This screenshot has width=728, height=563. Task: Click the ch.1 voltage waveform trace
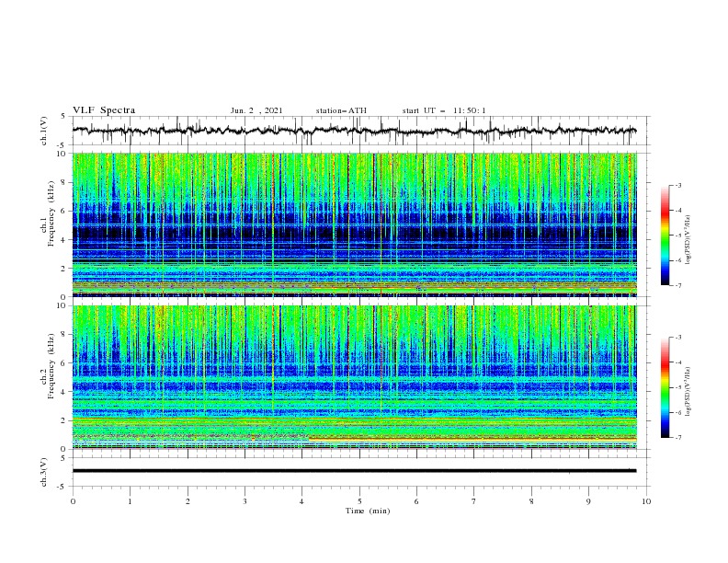click(x=354, y=131)
